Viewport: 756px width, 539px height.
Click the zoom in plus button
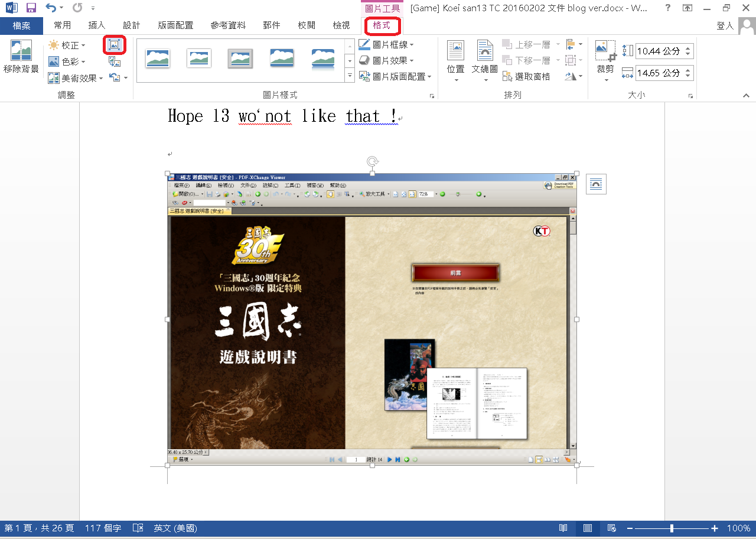pos(715,528)
